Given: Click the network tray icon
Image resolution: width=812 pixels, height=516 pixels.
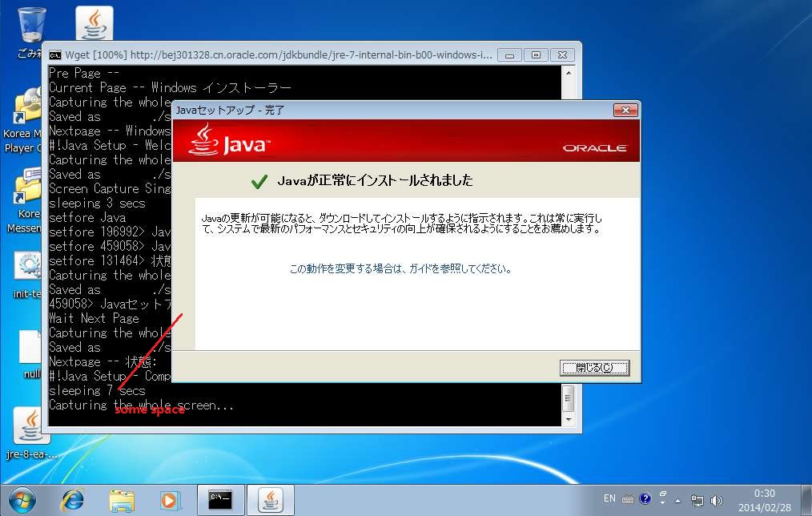Looking at the screenshot, I should pyautogui.click(x=697, y=501).
